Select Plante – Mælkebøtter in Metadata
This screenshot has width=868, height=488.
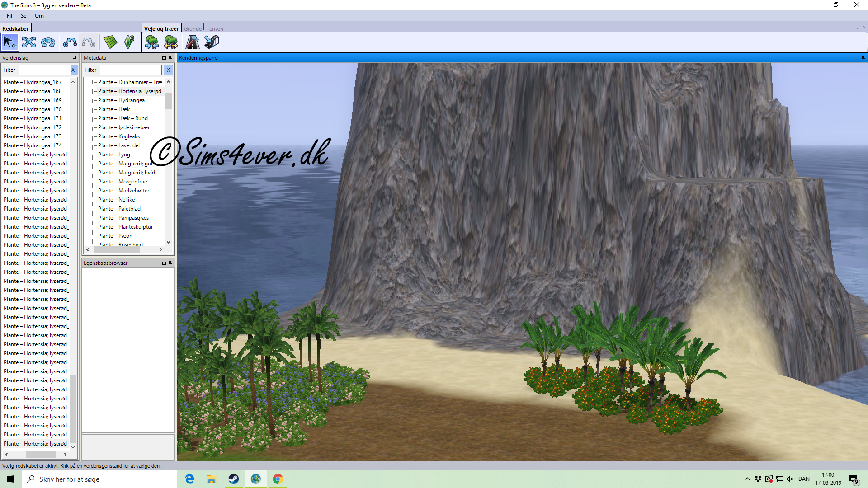click(124, 191)
